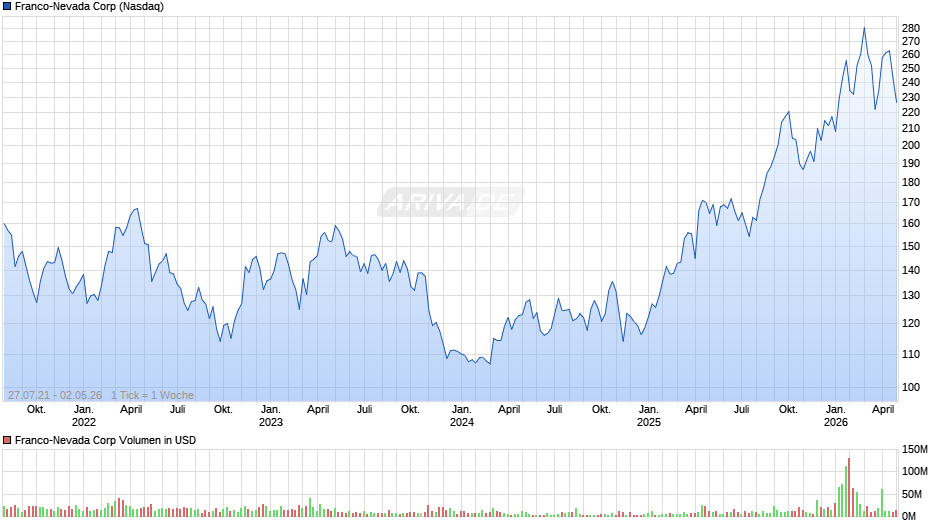940x526 pixels.
Task: Click the blue Franco-Nevada Corp legend square
Action: 7,7
